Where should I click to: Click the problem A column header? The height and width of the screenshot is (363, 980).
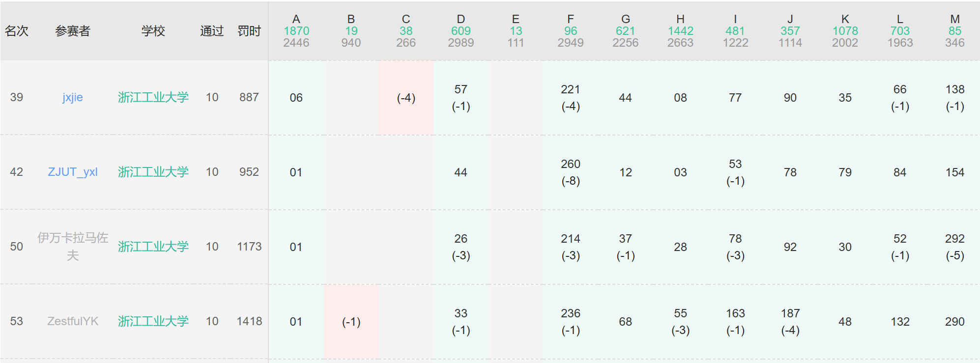pos(296,20)
